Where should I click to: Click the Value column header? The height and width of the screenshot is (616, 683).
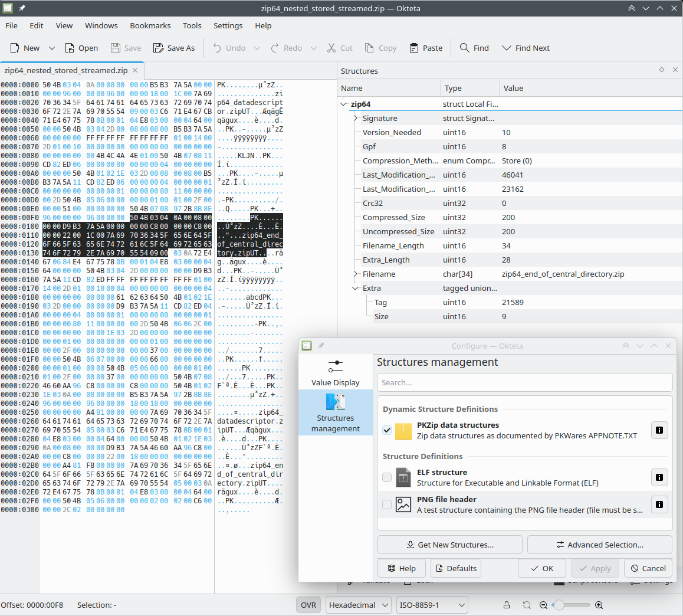[x=591, y=88]
